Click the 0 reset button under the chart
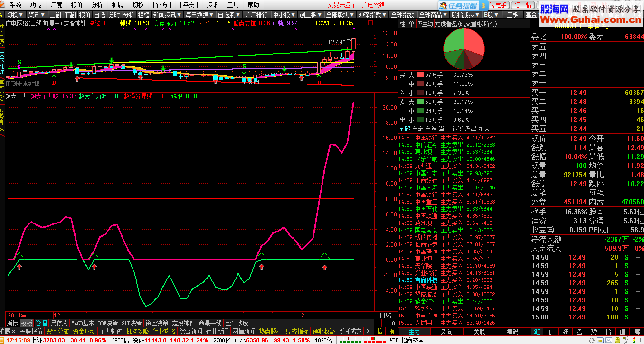Screen dimensions: 644x344 click(393, 323)
